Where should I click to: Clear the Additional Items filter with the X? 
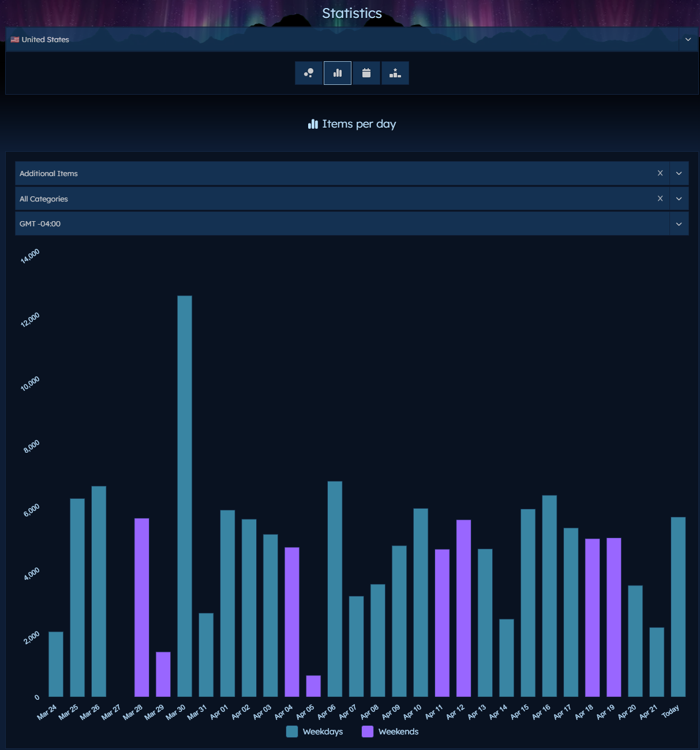[660, 173]
